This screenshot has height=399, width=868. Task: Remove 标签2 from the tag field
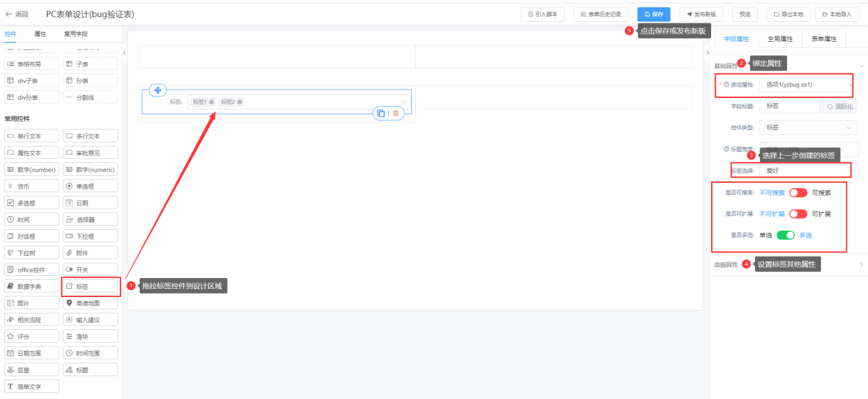pyautogui.click(x=240, y=102)
